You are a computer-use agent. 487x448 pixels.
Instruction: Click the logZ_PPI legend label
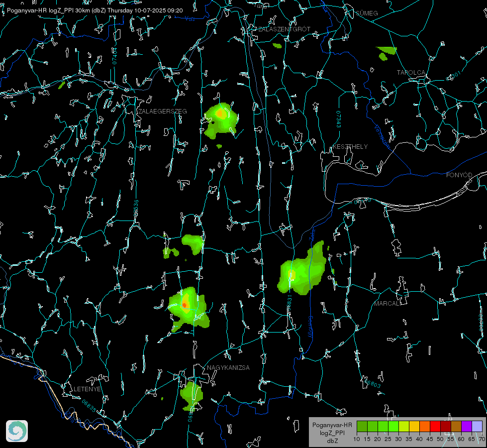(x=332, y=433)
